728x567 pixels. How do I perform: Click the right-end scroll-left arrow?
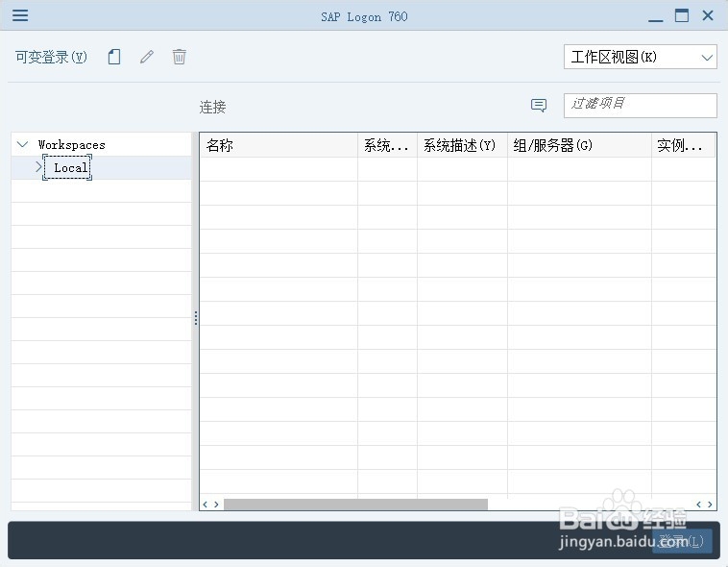699,505
